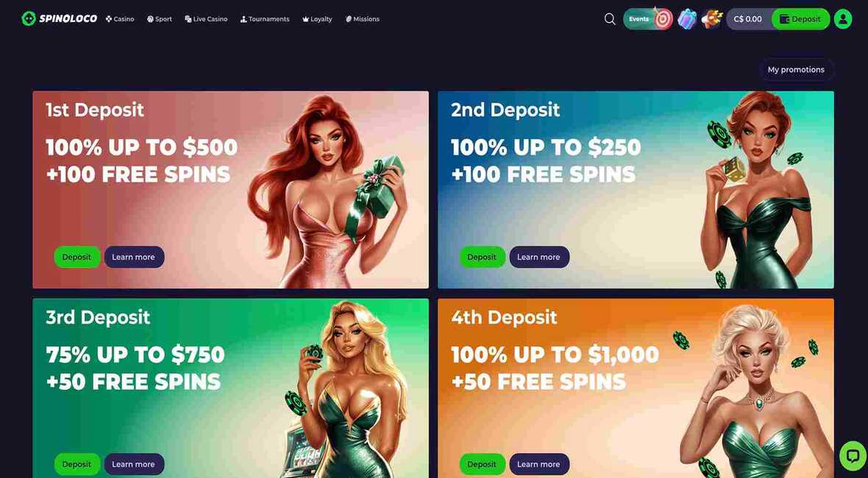
Task: Open the search magnifier icon
Action: point(610,19)
